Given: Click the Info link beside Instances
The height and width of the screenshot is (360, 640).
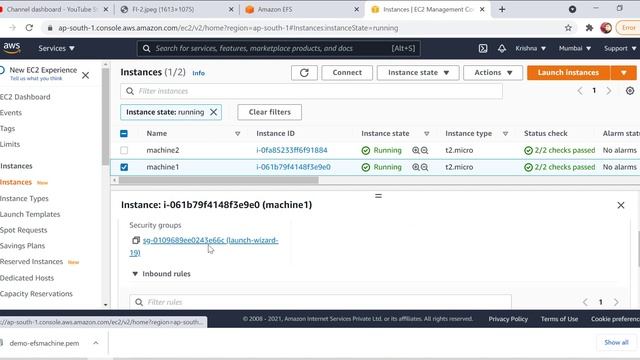Looking at the screenshot, I should tap(198, 73).
